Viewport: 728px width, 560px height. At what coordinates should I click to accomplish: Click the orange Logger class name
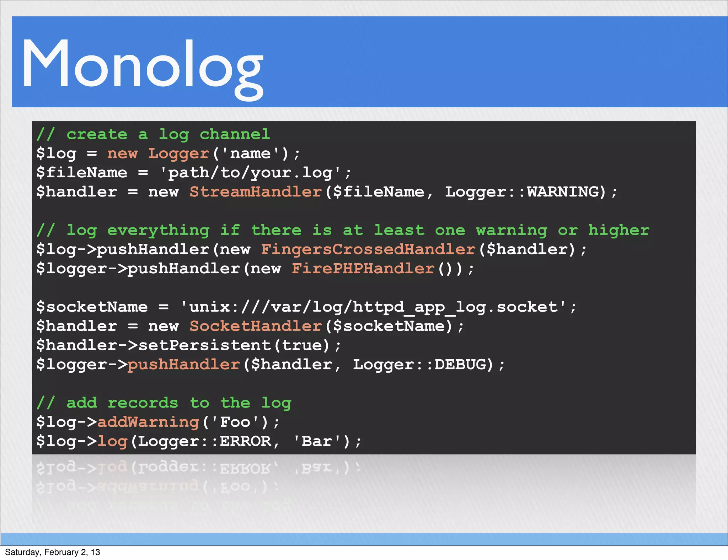click(x=179, y=154)
